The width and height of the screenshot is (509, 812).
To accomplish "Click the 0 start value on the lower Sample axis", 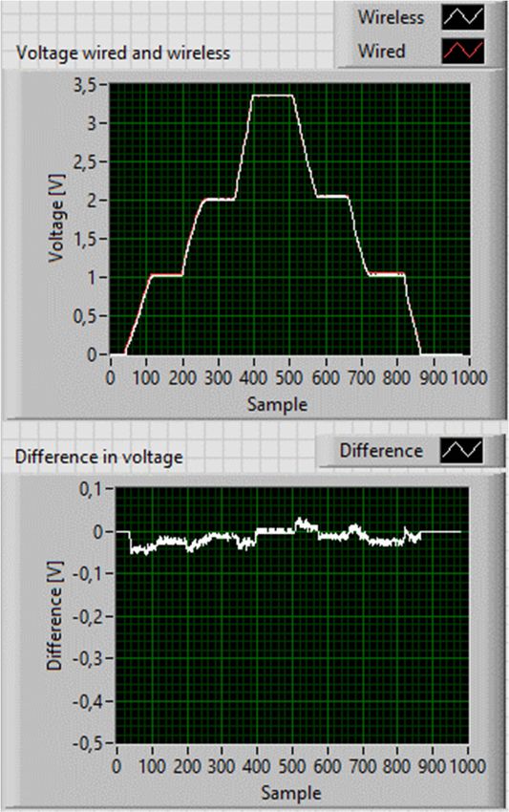I will 117,766.
